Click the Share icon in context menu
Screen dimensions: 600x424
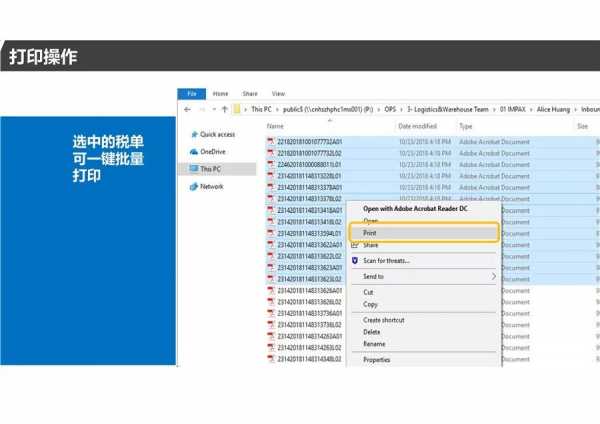click(x=354, y=245)
